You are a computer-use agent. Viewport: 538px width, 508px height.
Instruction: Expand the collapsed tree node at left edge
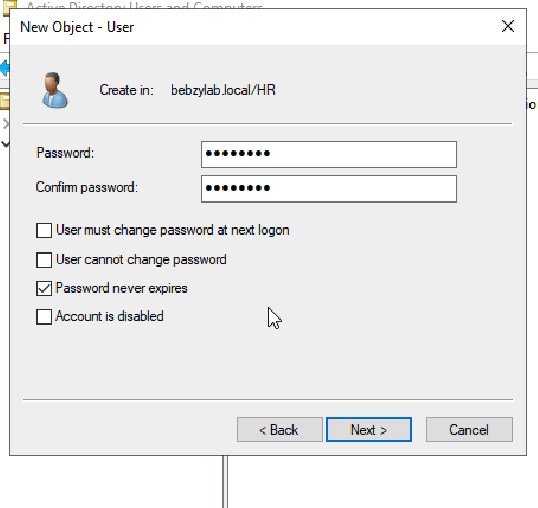click(5, 123)
